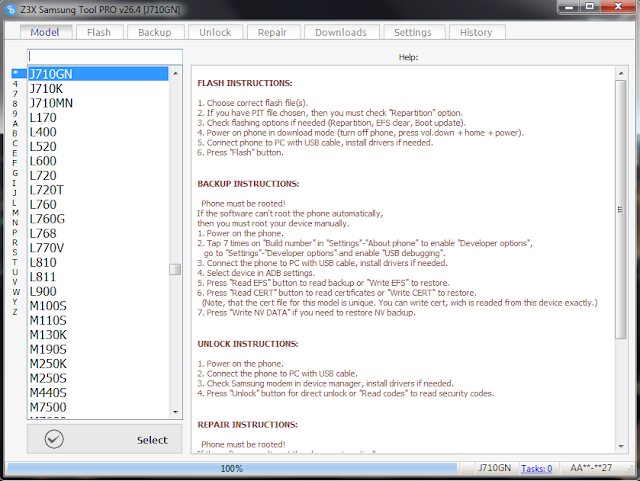Go to the Repair tab
The height and width of the screenshot is (481, 640).
(x=272, y=32)
